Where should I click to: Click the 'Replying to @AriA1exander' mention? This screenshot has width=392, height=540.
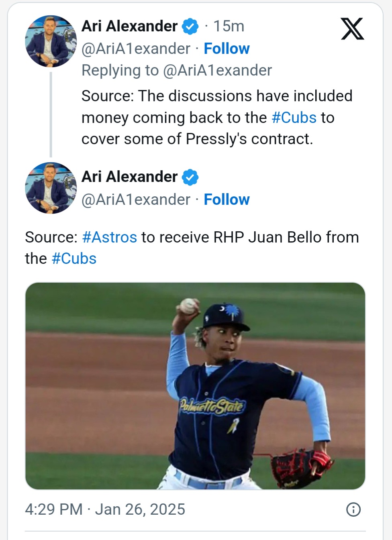pyautogui.click(x=217, y=71)
